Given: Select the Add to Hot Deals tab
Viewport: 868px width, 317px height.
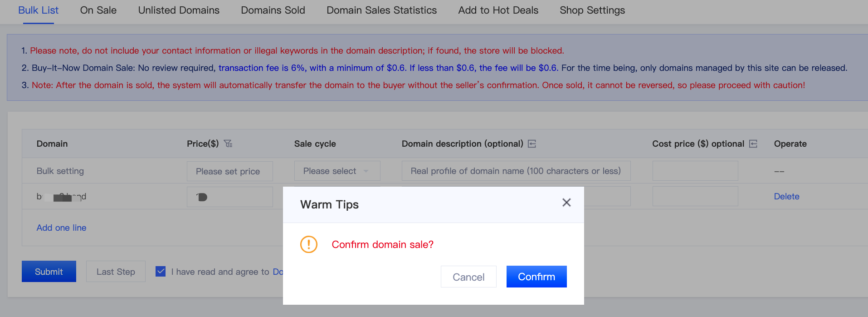Looking at the screenshot, I should coord(498,10).
